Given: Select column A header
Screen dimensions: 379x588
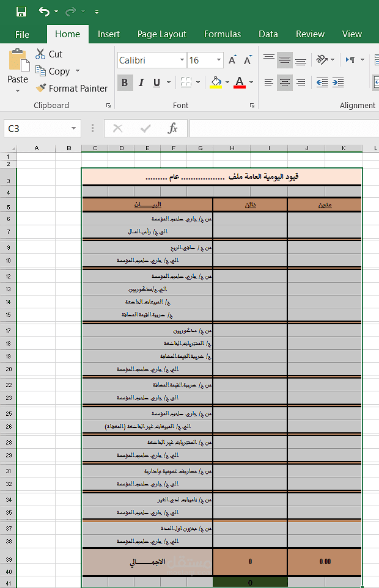Looking at the screenshot, I should coord(37,148).
